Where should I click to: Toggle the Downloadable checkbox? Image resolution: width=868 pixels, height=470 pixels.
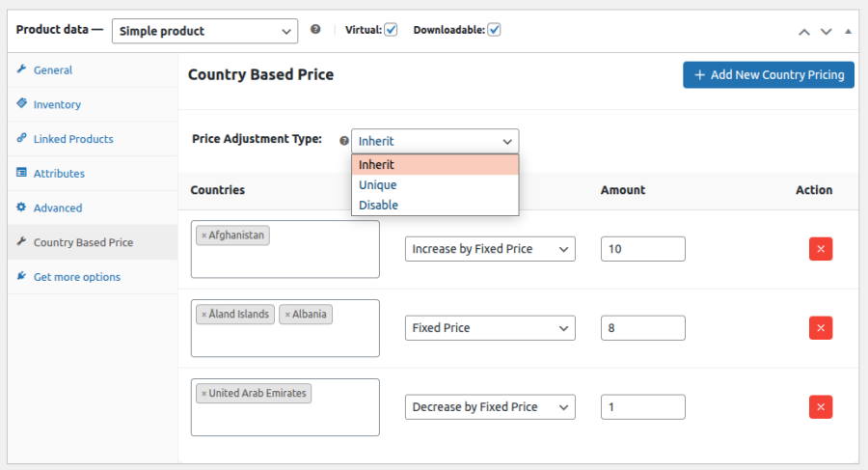click(x=494, y=30)
